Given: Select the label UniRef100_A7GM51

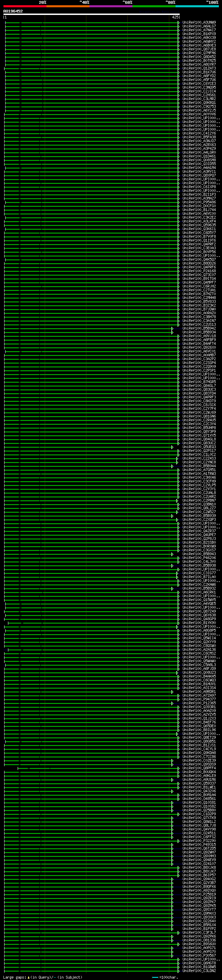Looking at the screenshot, I should tap(199, 470).
